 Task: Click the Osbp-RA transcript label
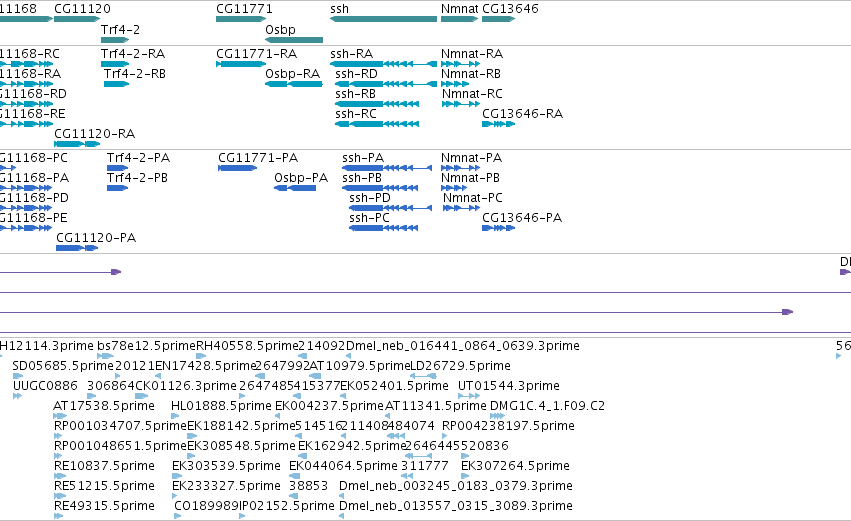tap(293, 74)
